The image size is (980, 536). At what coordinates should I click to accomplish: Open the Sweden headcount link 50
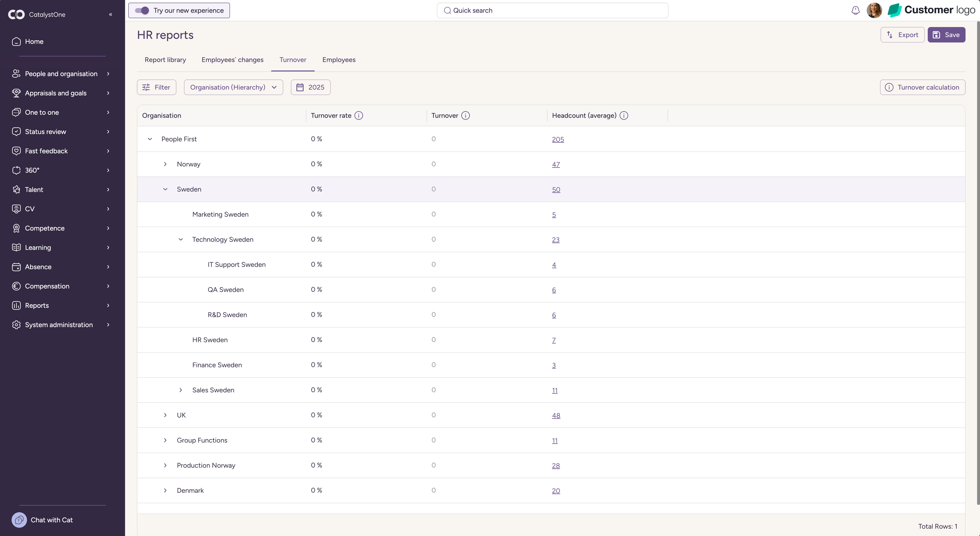[556, 190]
